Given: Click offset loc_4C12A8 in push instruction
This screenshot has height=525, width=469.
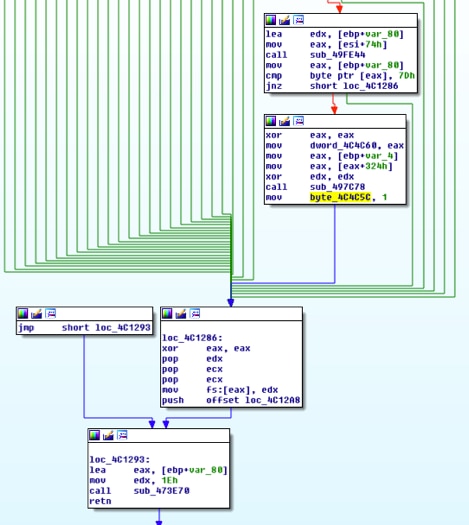Looking at the screenshot, I should pos(253,400).
